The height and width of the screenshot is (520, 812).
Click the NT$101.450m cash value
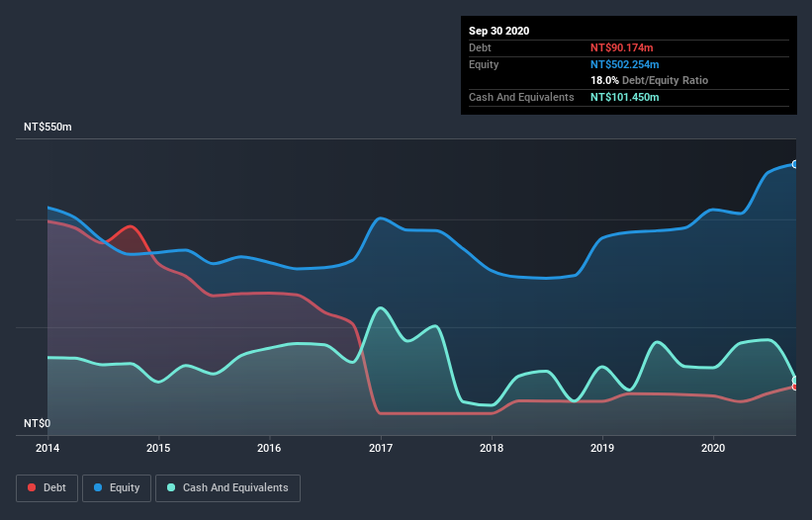point(625,97)
